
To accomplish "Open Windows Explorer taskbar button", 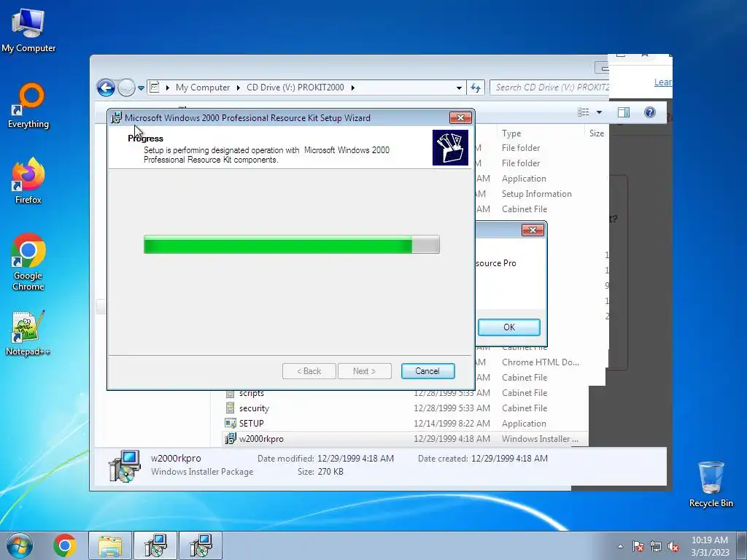I will click(110, 545).
